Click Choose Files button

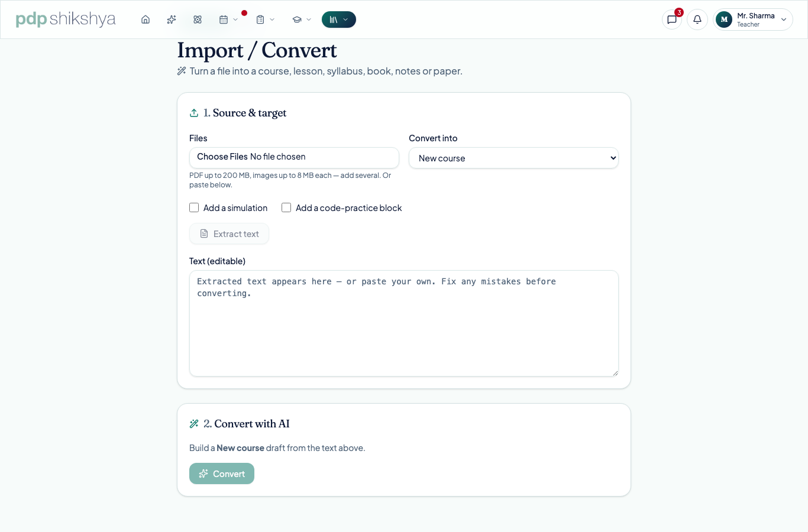click(x=222, y=157)
